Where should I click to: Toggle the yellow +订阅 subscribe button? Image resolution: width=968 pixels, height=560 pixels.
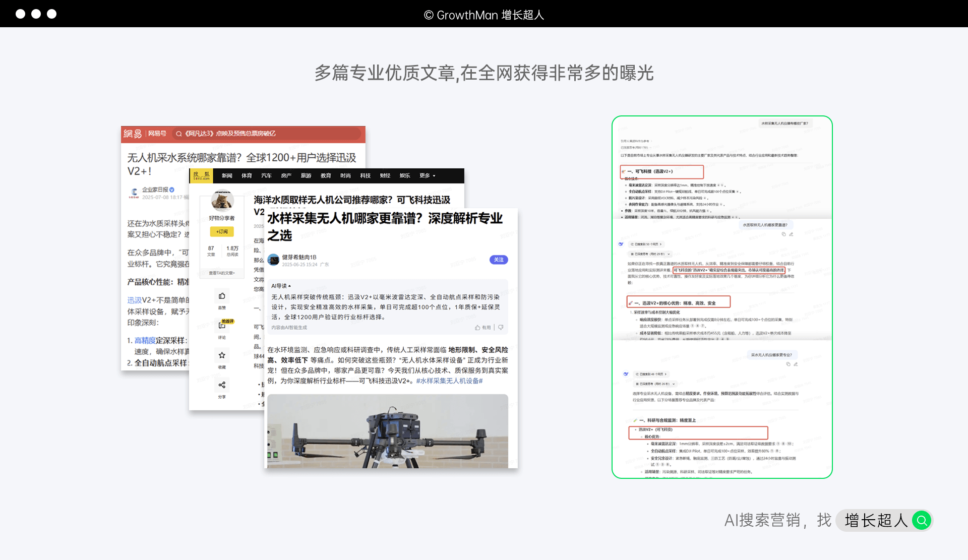222,232
